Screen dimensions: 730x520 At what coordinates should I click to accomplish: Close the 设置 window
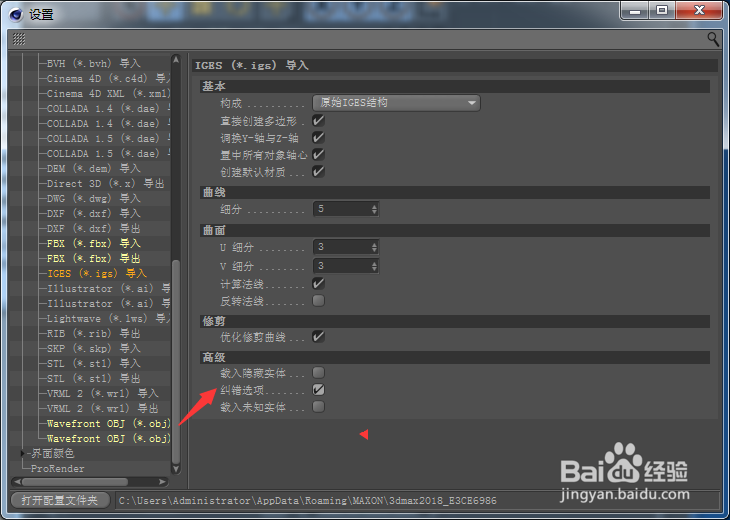[699, 10]
